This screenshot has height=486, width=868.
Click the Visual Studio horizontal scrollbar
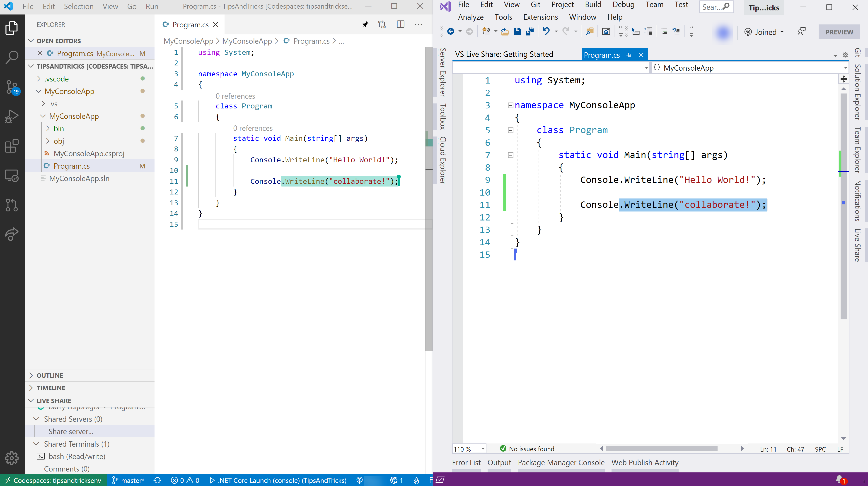click(661, 449)
